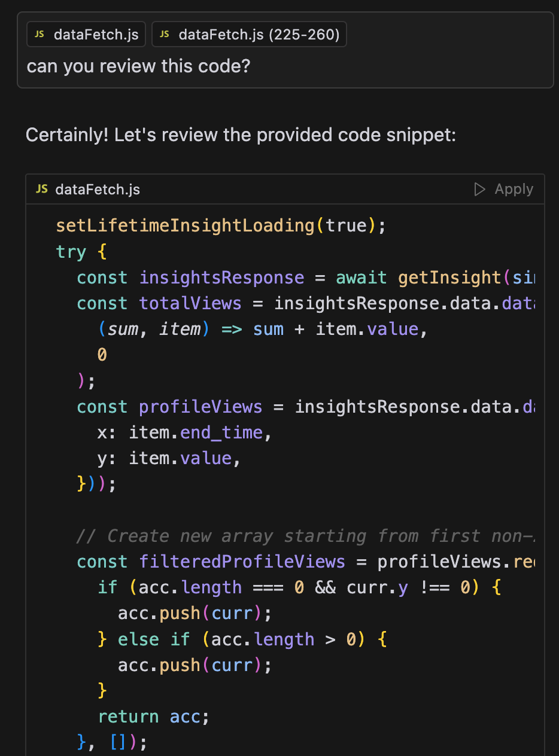Click the const profileViews line

[305, 407]
